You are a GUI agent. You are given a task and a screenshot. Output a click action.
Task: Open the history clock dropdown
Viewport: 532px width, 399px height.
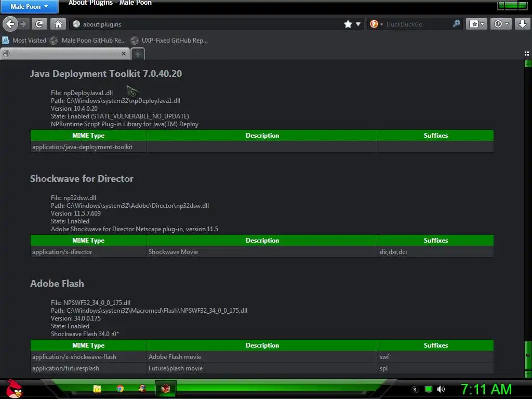(501, 24)
